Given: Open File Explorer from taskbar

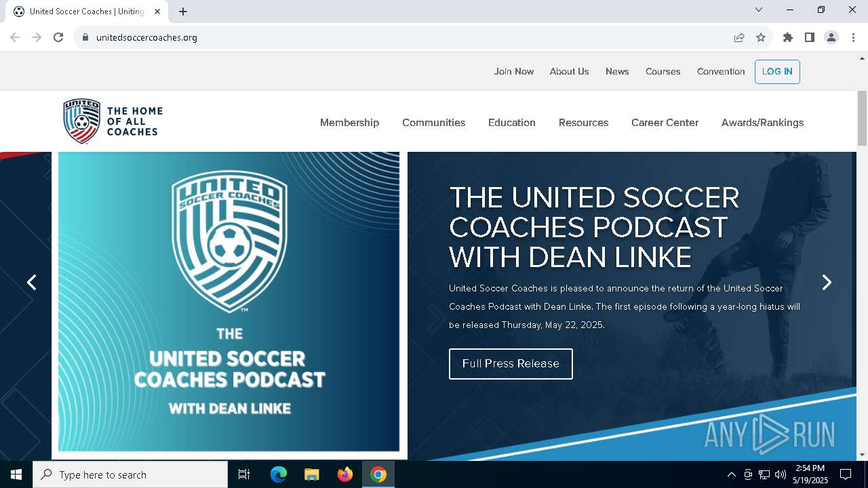Looking at the screenshot, I should [311, 474].
